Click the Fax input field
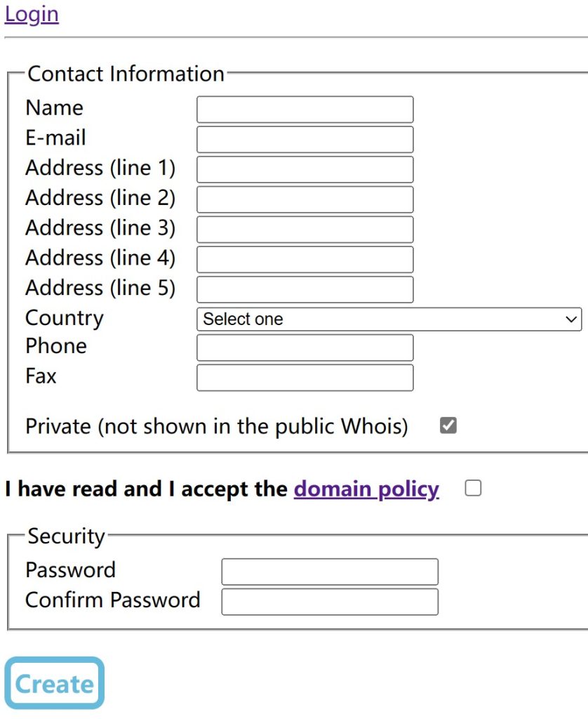The image size is (588, 719). click(x=305, y=378)
